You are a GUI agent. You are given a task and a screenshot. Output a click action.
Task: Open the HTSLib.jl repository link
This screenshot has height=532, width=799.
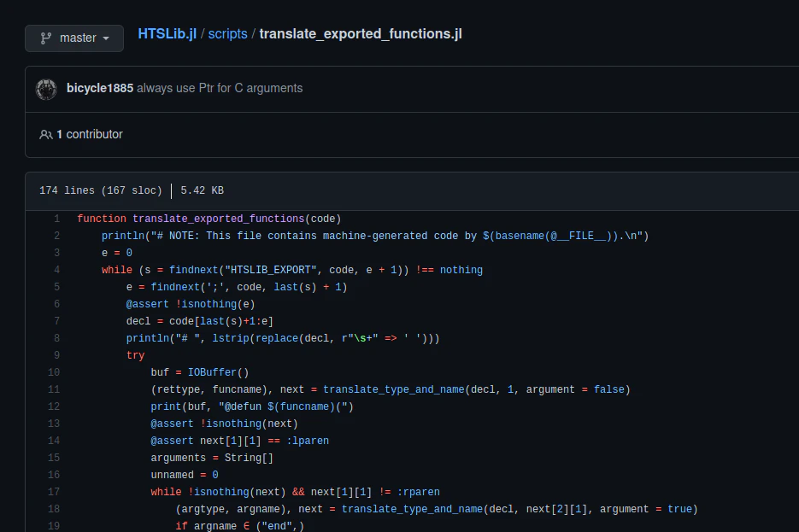167,33
